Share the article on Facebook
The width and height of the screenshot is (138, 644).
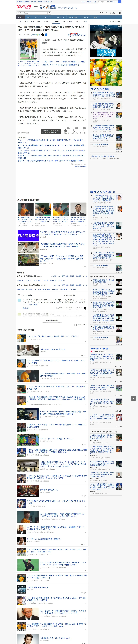click(x=46, y=35)
